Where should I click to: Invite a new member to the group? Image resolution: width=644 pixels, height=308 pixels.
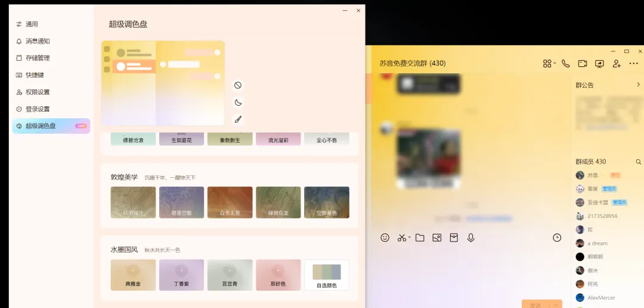[x=617, y=63]
